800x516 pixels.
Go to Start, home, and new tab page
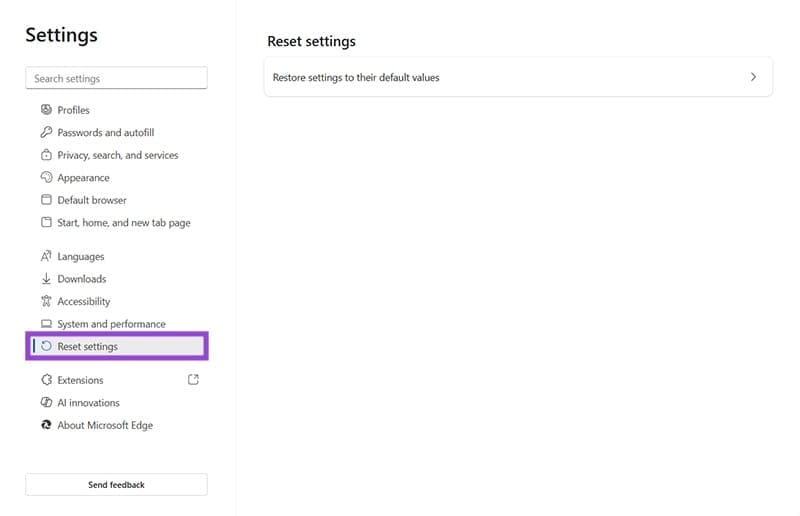click(123, 223)
